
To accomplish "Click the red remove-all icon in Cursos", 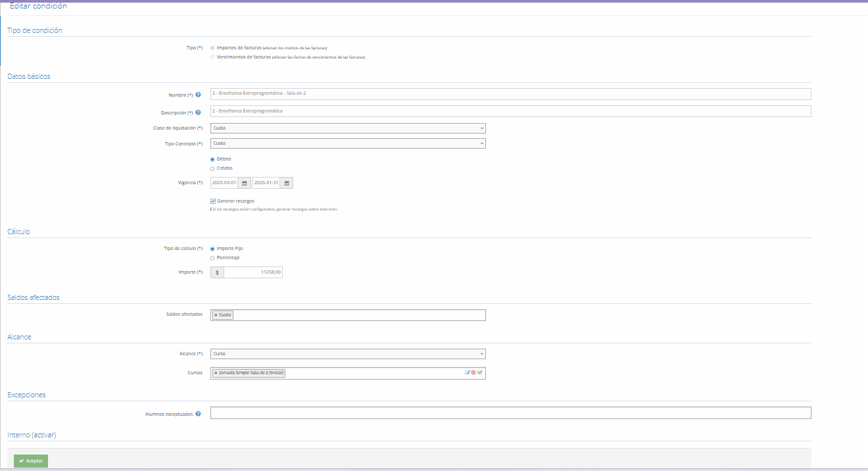I will (x=473, y=372).
